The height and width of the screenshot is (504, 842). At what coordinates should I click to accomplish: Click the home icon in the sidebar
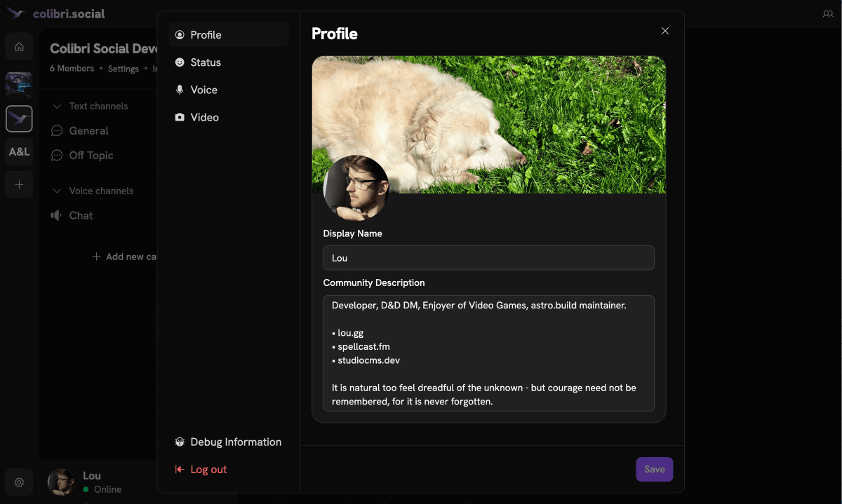tap(19, 47)
